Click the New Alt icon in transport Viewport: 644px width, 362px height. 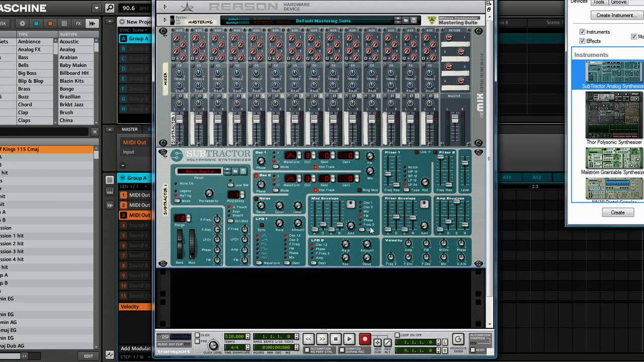click(x=387, y=342)
